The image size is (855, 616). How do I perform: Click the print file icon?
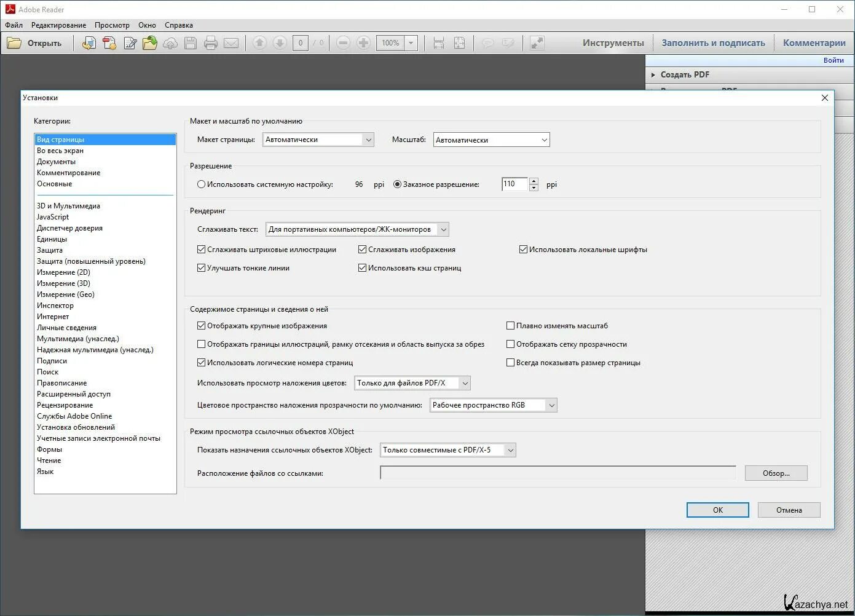pos(211,43)
